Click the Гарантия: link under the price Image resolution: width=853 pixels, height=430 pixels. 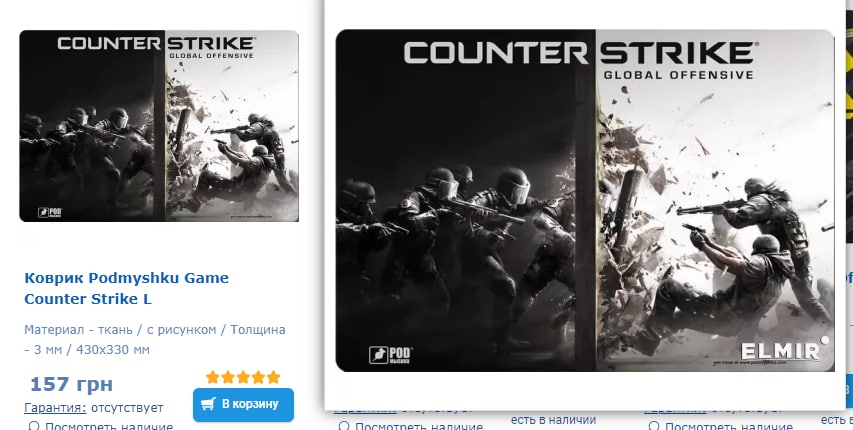point(55,408)
